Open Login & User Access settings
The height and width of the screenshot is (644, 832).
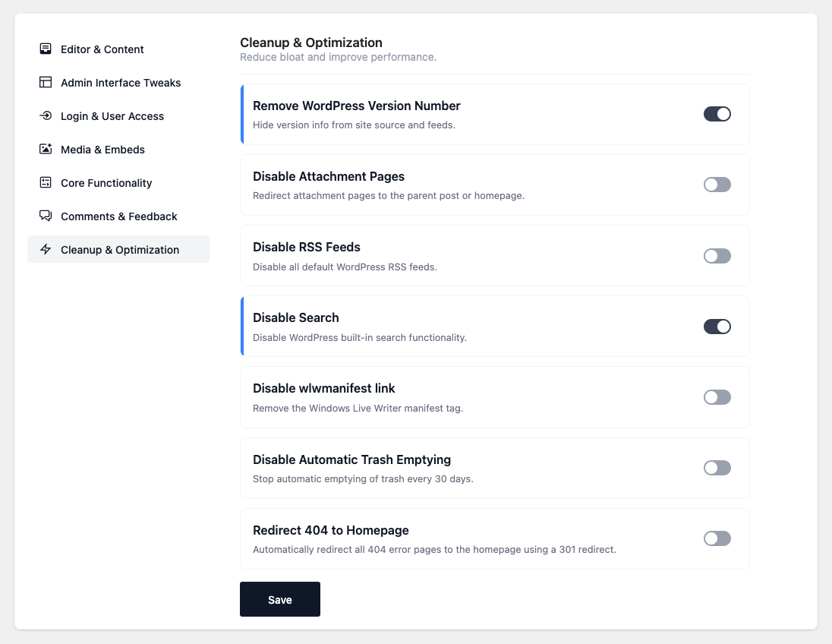(112, 116)
